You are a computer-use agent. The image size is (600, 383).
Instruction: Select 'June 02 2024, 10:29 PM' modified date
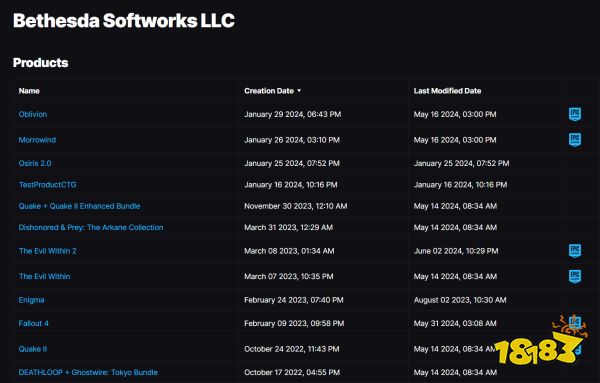coord(456,251)
